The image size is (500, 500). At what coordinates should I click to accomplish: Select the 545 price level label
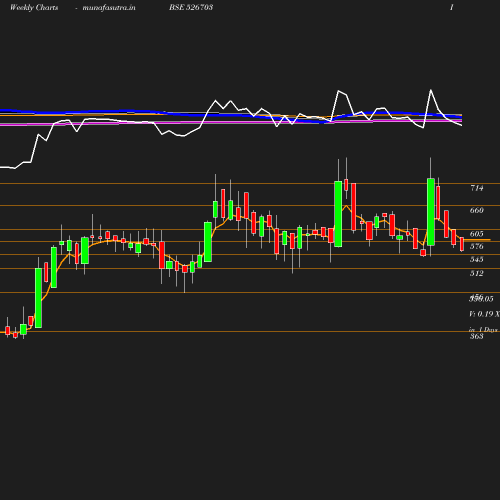(477, 259)
